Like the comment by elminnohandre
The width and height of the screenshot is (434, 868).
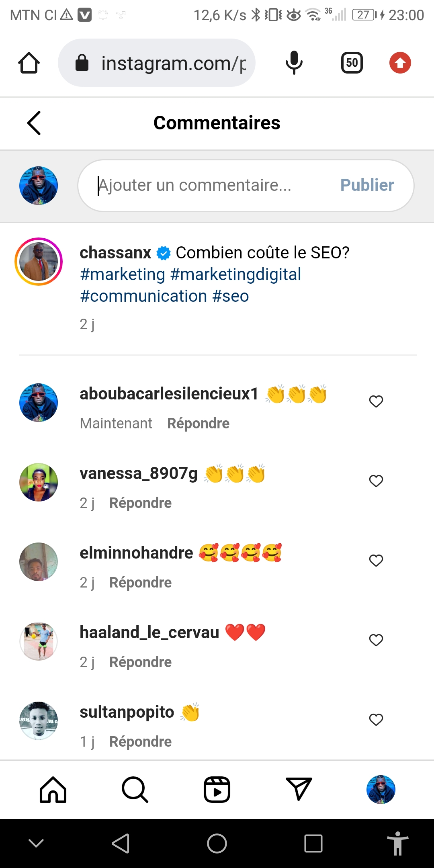point(376,560)
